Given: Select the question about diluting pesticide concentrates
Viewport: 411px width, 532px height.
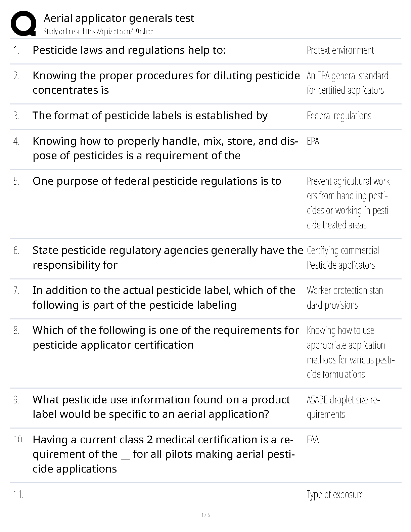Looking at the screenshot, I should tap(166, 83).
